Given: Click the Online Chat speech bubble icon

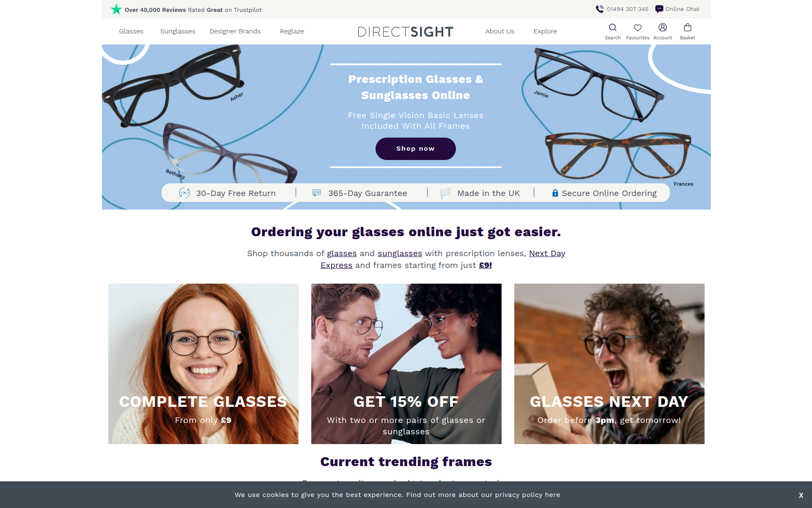Looking at the screenshot, I should point(659,9).
